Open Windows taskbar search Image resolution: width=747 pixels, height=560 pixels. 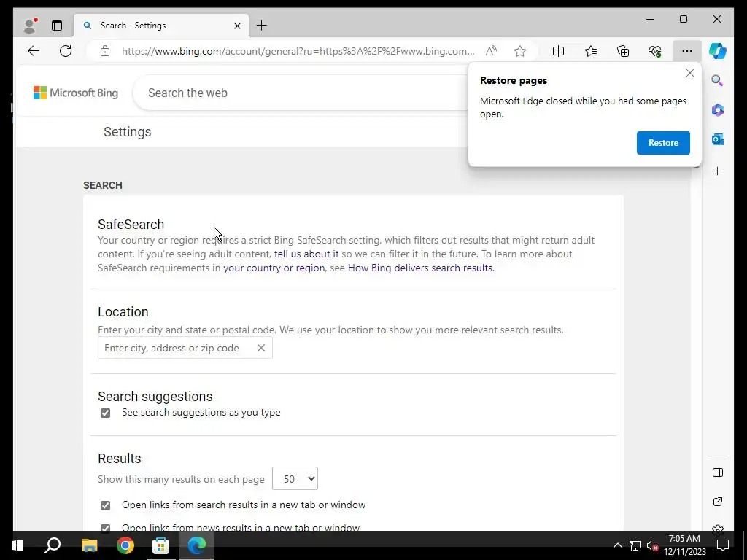[x=53, y=545]
